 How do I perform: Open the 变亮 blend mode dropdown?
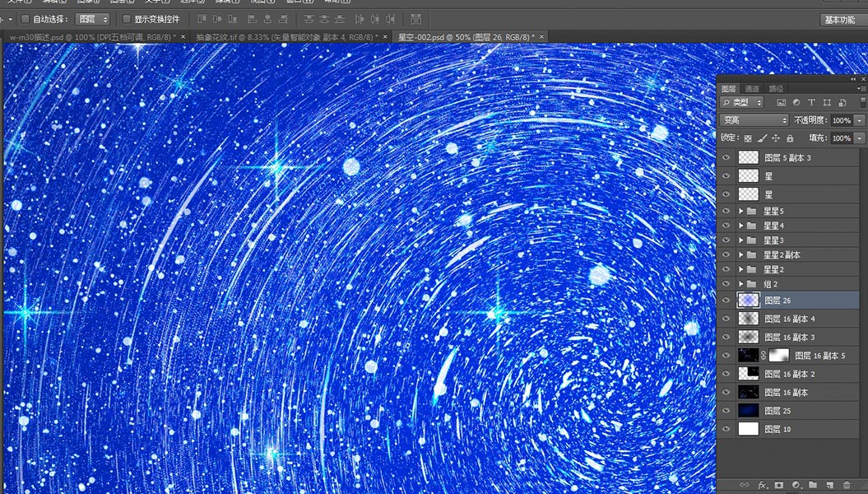click(754, 120)
